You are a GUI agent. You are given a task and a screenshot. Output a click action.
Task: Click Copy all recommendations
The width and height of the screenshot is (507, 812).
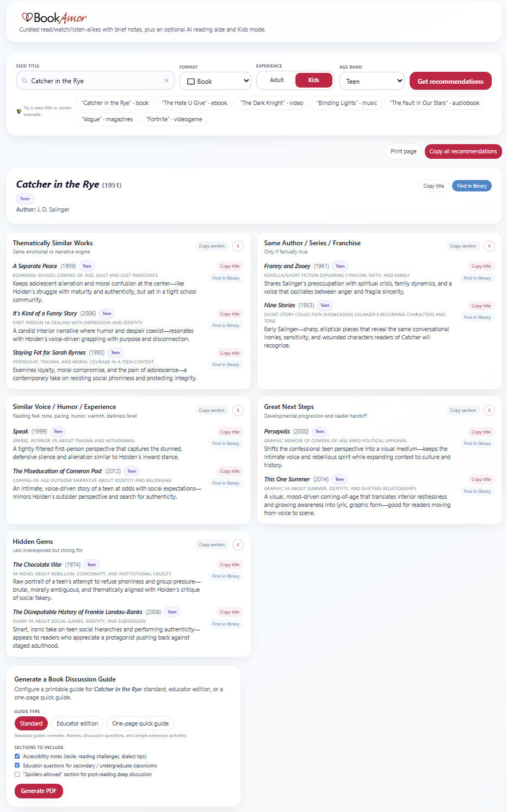coord(463,151)
